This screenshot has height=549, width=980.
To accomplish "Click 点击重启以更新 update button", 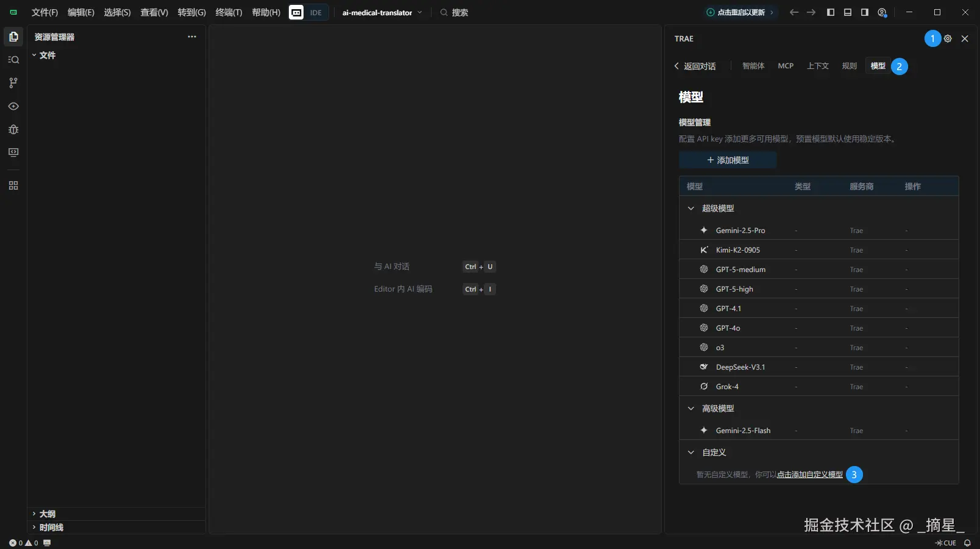I will pos(740,12).
